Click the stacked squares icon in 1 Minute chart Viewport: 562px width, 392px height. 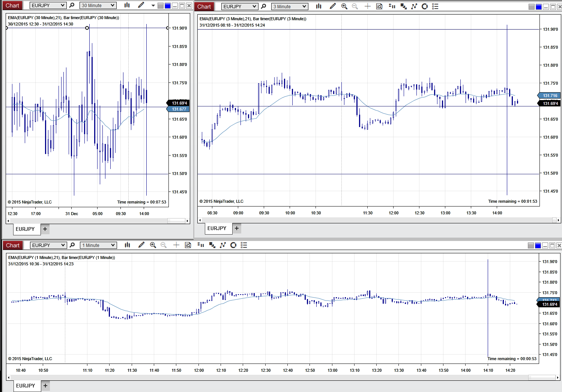(x=212, y=245)
